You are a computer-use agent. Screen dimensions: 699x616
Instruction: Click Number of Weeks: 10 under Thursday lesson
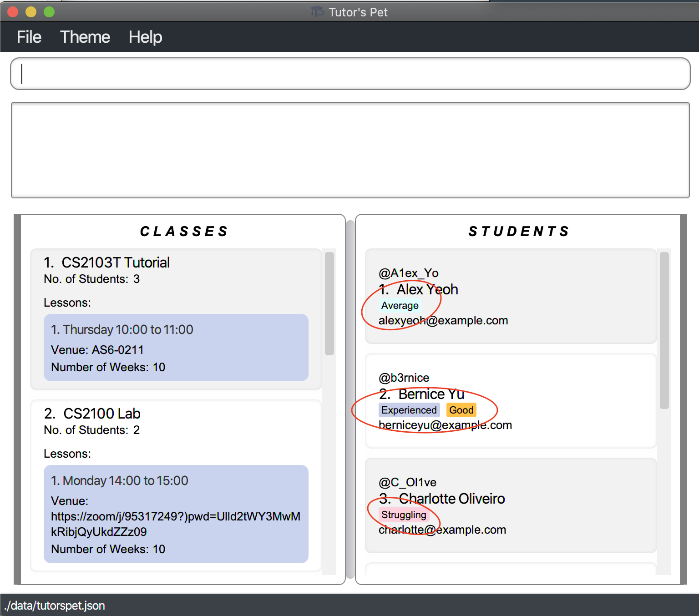click(108, 367)
